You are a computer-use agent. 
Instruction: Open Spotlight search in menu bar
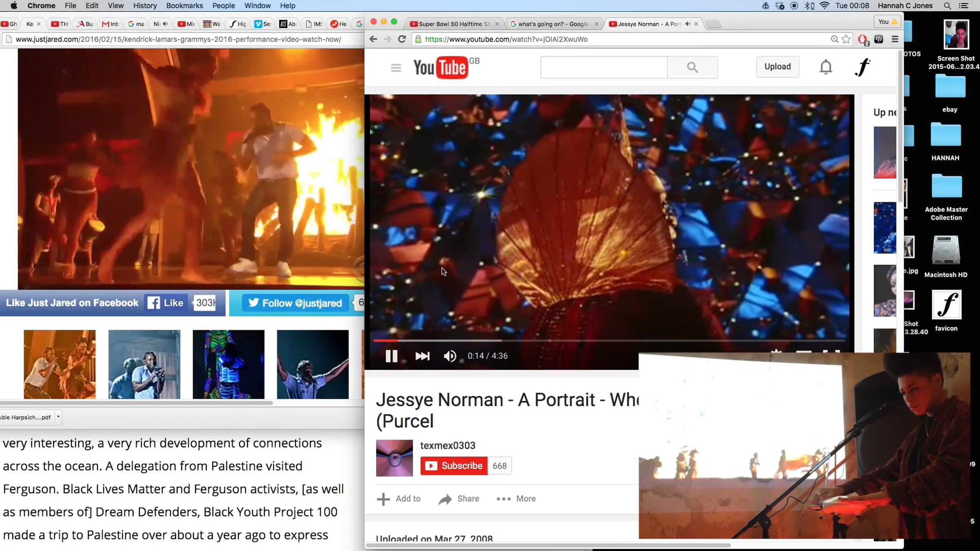point(947,6)
